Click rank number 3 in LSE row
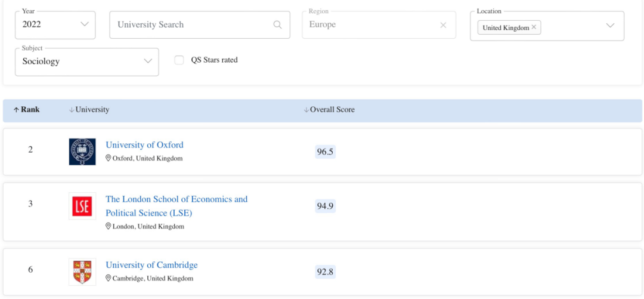Screen dimensions: 644x299 30,204
